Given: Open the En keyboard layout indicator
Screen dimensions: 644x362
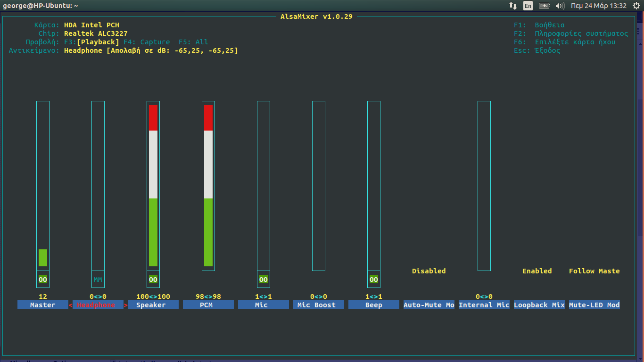Looking at the screenshot, I should pyautogui.click(x=528, y=6).
